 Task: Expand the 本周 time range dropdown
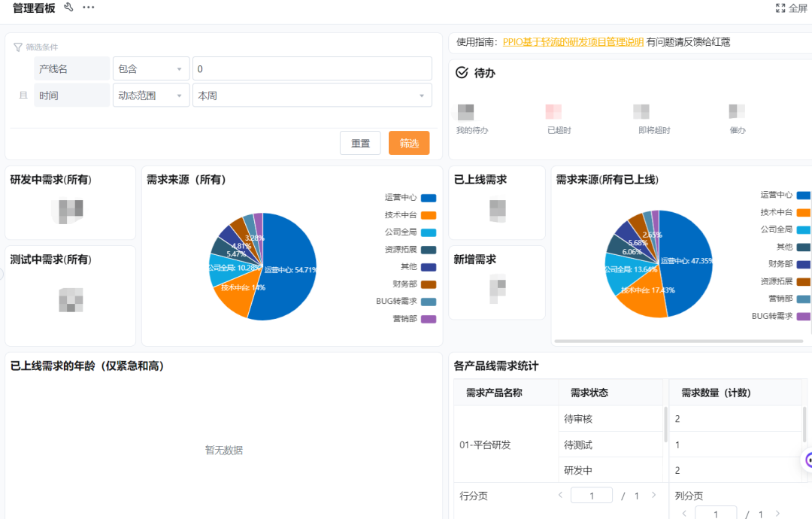point(312,96)
